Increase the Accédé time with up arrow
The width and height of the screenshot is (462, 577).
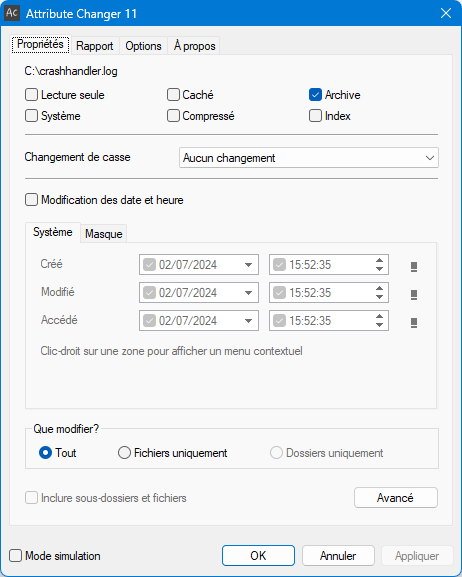(380, 316)
